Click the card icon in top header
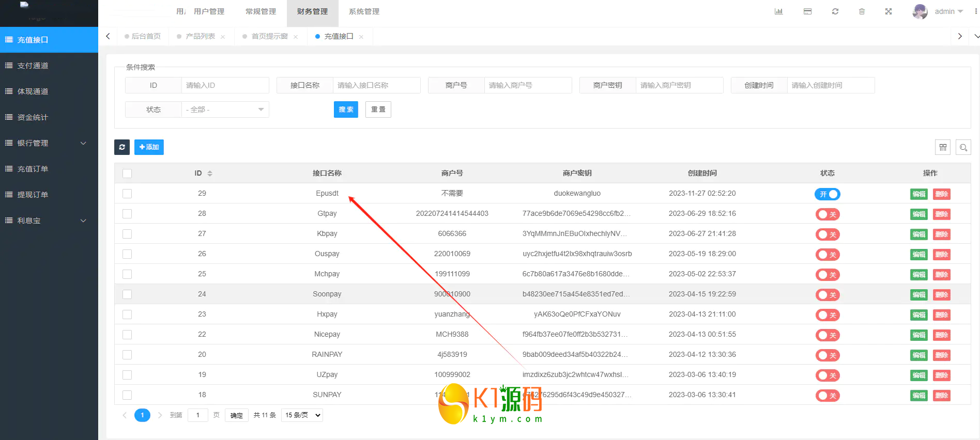The image size is (980, 440). coord(807,11)
